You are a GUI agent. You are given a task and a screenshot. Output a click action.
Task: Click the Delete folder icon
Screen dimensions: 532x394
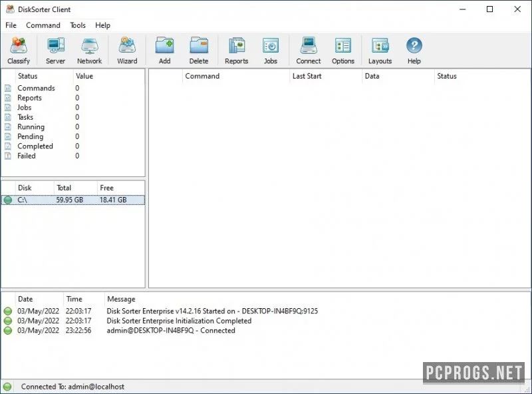(199, 45)
